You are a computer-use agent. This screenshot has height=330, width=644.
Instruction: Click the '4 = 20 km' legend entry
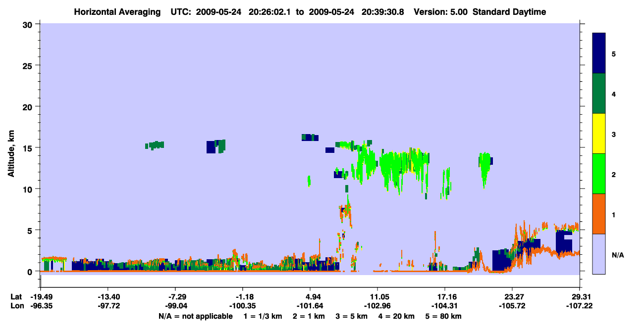click(397, 316)
